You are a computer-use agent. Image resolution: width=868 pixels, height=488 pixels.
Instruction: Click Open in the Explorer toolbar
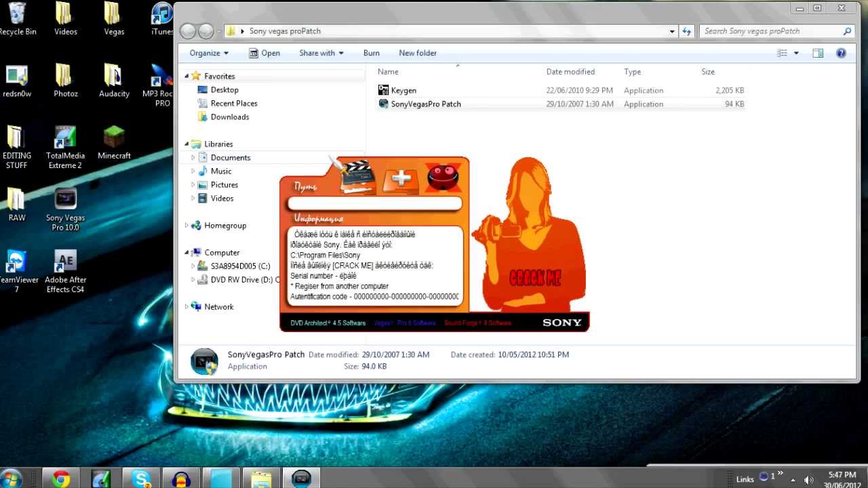[264, 53]
